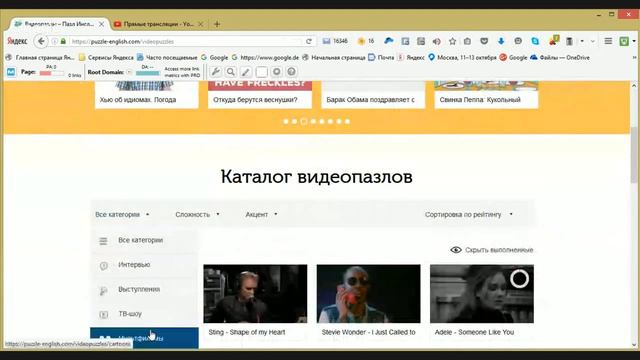640x360 pixels.
Task: Open the https://www.google.de bookmark
Action: click(x=265, y=58)
